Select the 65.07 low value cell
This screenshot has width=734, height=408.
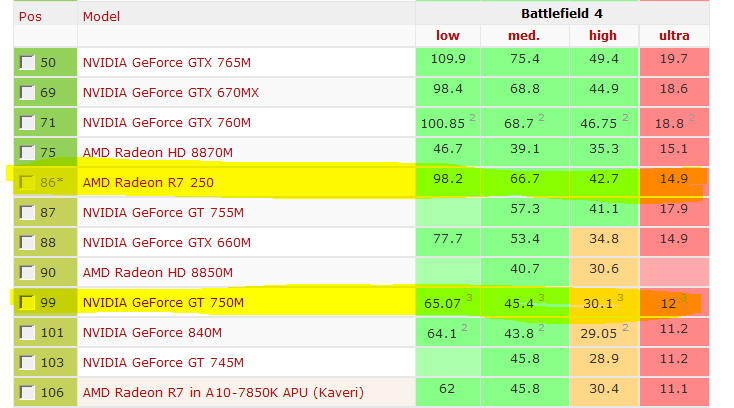pos(448,302)
